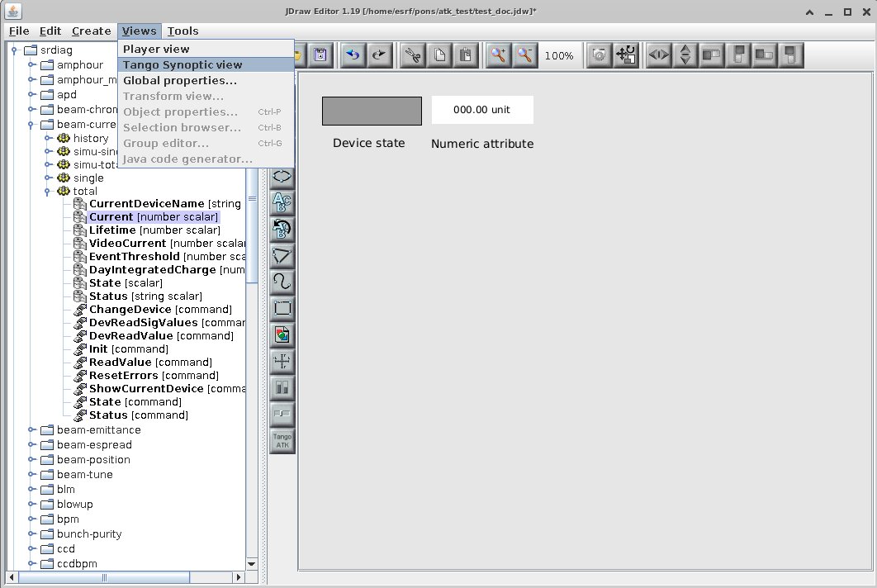The height and width of the screenshot is (588, 877).
Task: Open the File menu
Action: point(19,31)
